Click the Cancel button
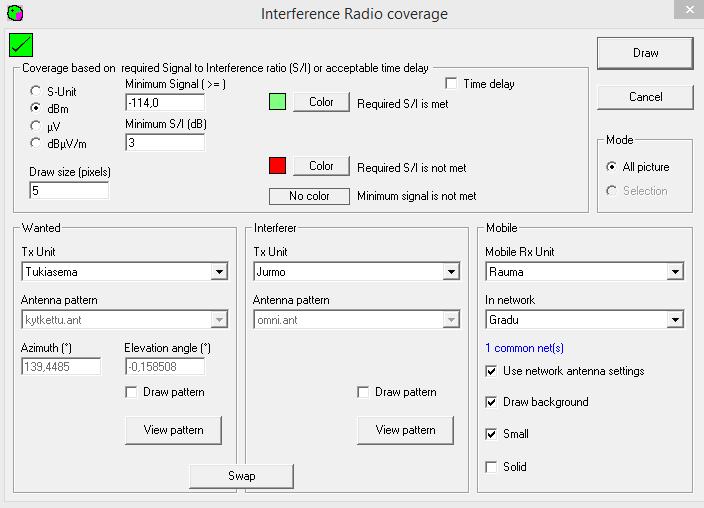This screenshot has height=508, width=704. 645,97
